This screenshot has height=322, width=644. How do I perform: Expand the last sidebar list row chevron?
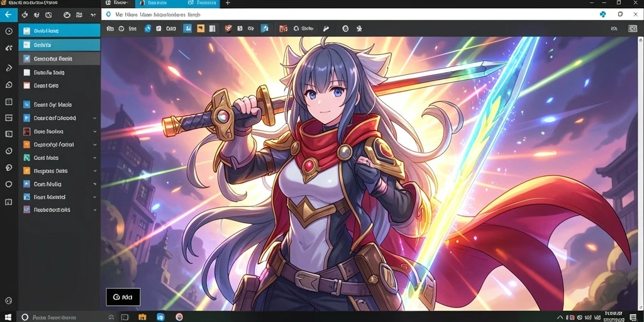94,210
